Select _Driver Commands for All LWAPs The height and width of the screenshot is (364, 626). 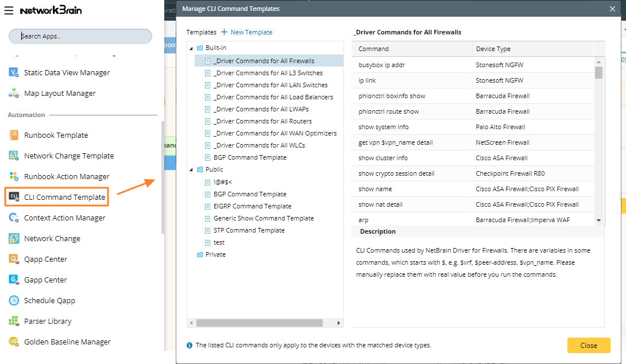click(261, 109)
